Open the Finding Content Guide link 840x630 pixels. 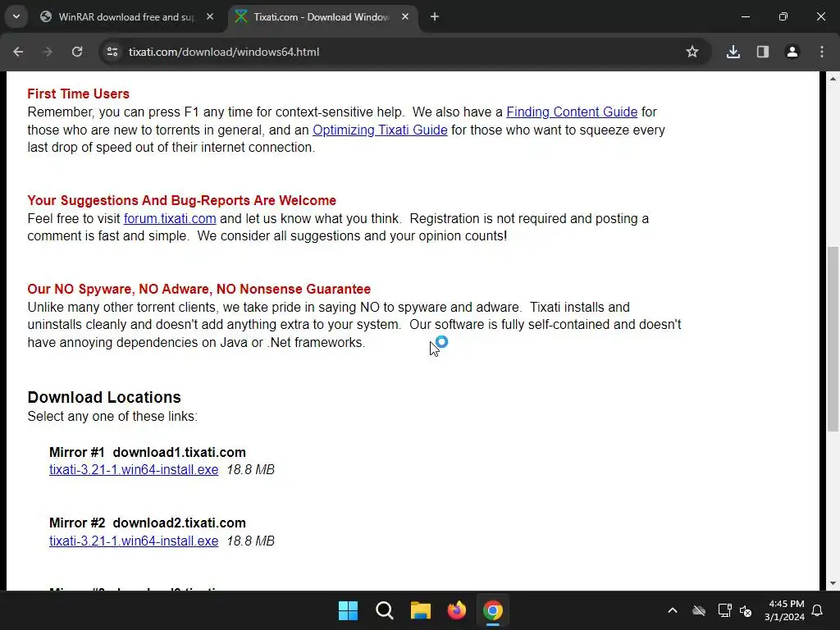pos(572,112)
